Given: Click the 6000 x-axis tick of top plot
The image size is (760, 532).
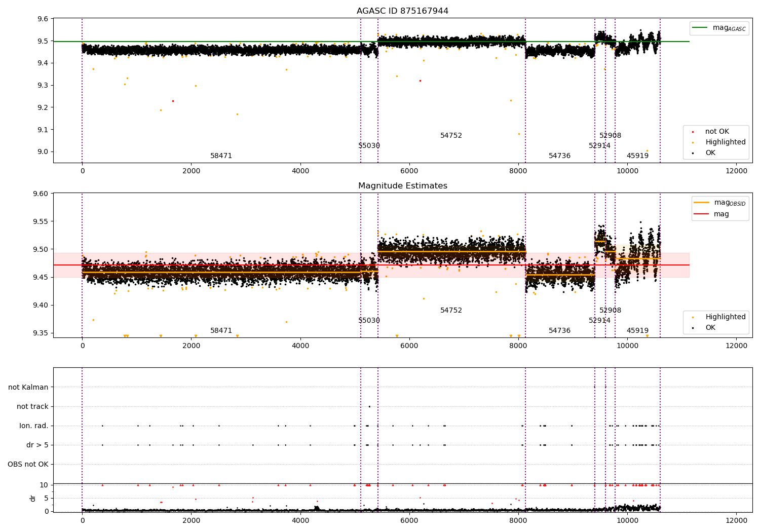Looking at the screenshot, I should coord(409,171).
